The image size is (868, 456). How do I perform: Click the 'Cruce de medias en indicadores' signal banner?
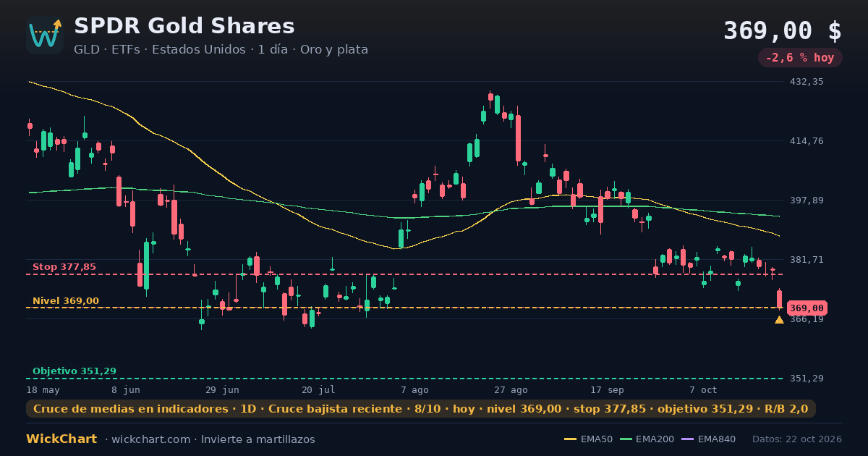(421, 409)
